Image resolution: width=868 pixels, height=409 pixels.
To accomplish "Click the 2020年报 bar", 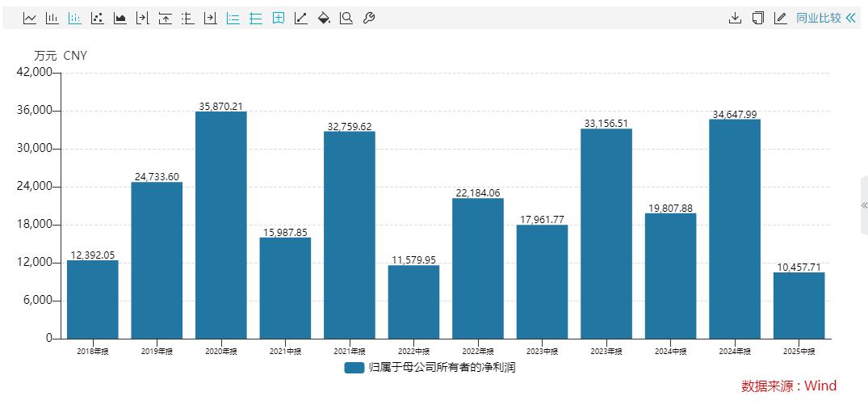I will point(220,225).
